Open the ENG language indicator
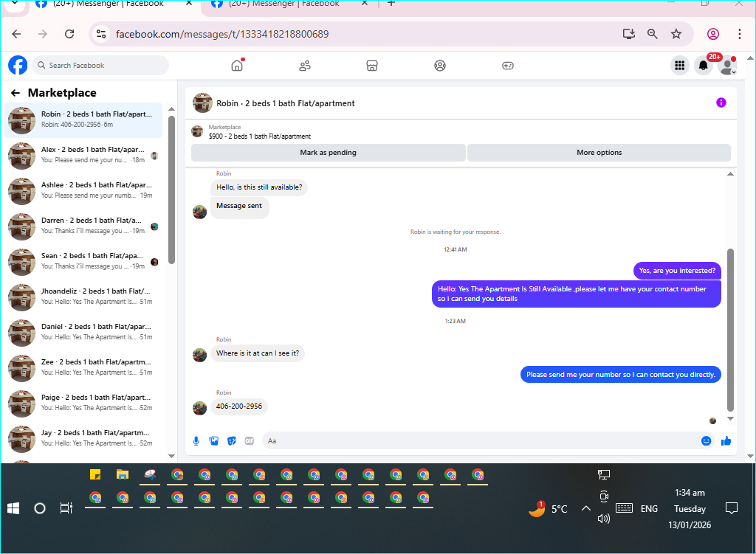The image size is (756, 554). [x=649, y=509]
